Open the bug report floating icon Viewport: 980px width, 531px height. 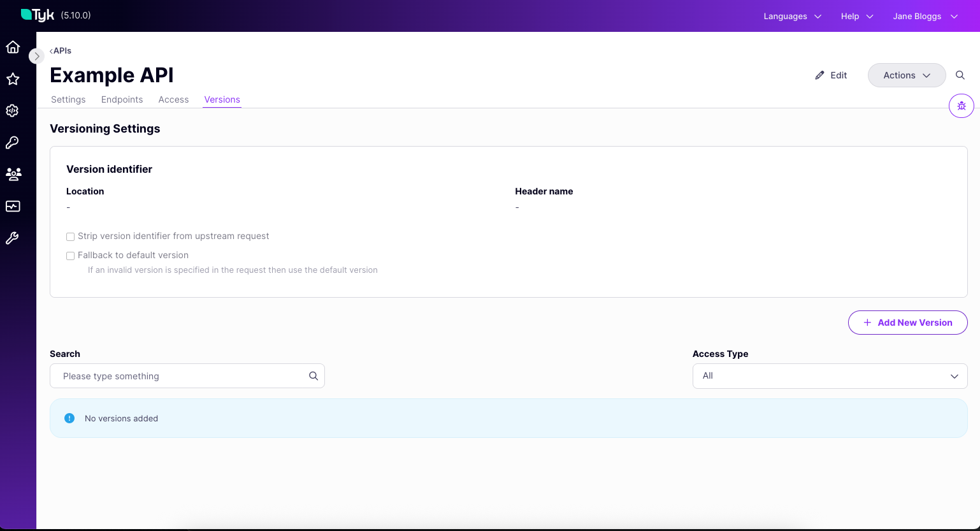point(962,106)
